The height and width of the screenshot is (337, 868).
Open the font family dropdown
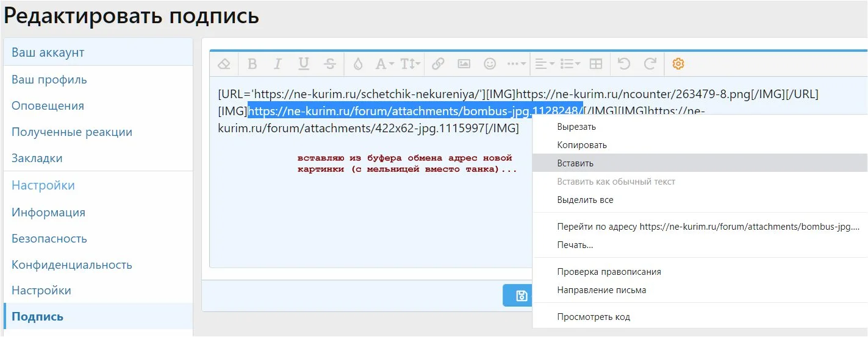384,63
